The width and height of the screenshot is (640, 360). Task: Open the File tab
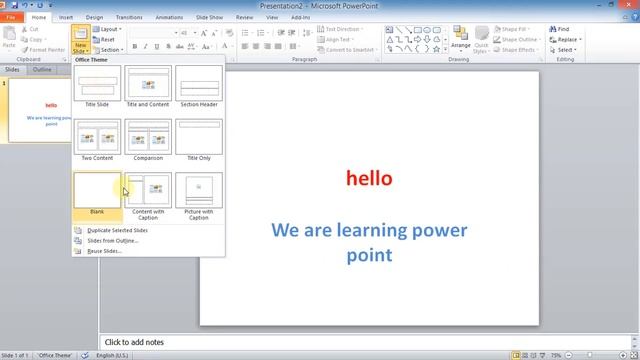[11, 18]
